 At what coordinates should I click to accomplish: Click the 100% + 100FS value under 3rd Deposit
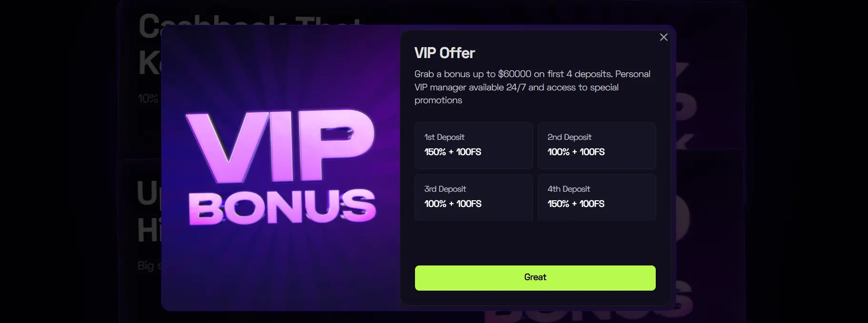tap(453, 204)
